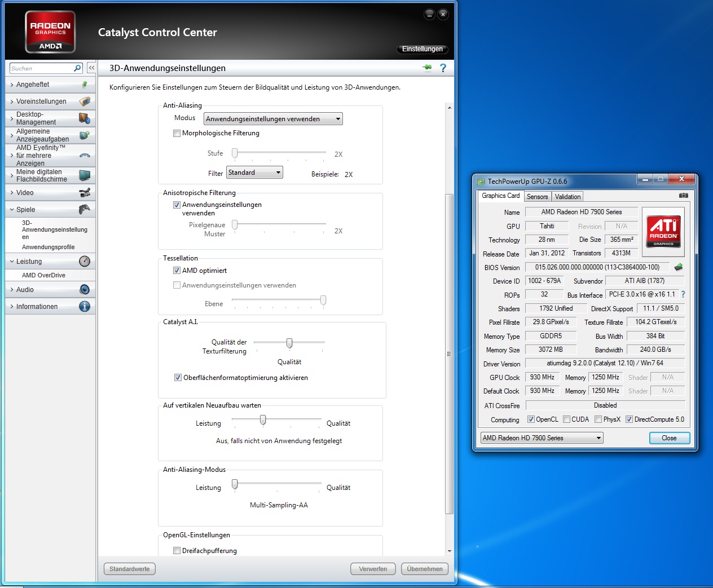Click the Standardwerte button
The width and height of the screenshot is (713, 588).
click(x=130, y=569)
